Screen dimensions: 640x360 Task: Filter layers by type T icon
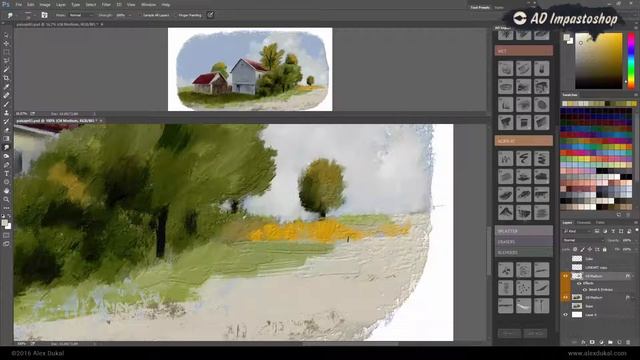pos(613,231)
